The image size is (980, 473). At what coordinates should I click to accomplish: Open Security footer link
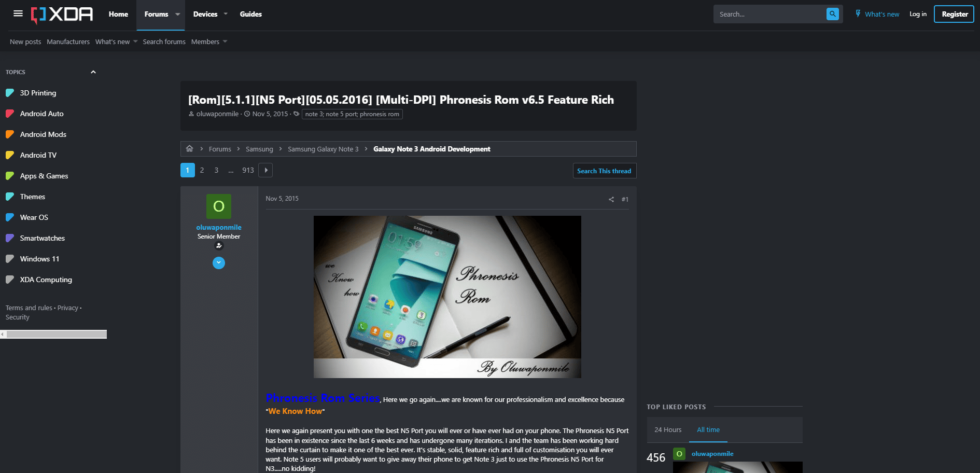(x=18, y=317)
